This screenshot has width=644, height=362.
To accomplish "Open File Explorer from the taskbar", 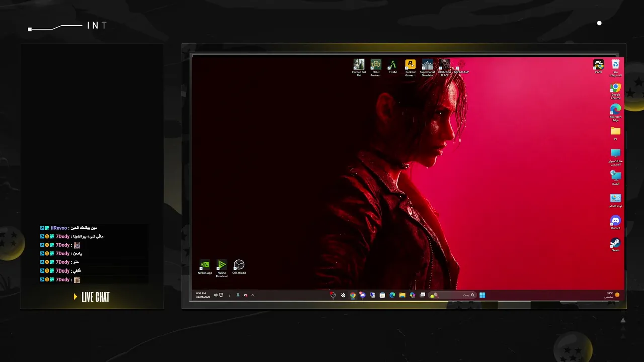I will (403, 295).
